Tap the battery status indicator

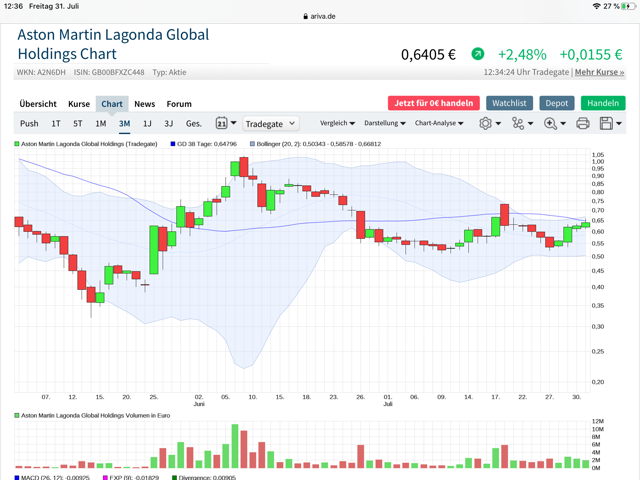click(628, 6)
